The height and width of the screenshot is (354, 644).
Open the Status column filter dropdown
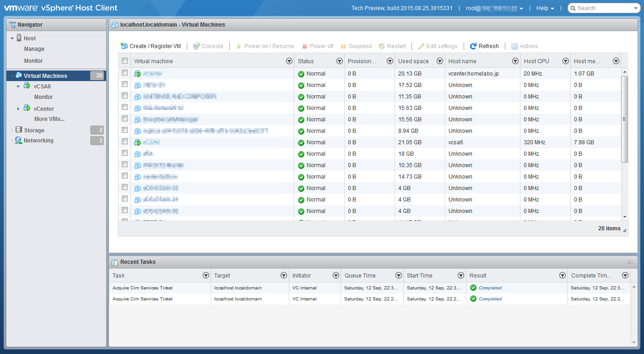click(339, 60)
